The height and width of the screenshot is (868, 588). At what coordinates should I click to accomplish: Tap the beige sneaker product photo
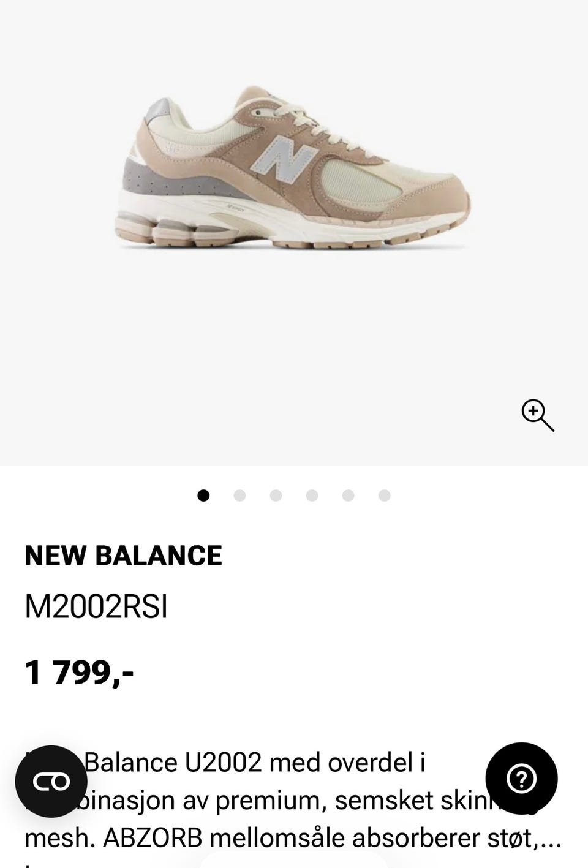(x=294, y=167)
